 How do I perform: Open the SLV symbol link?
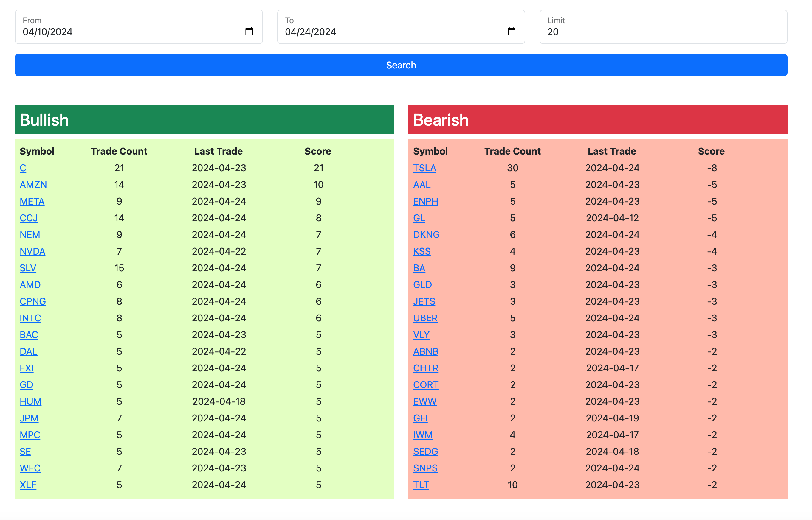(28, 268)
